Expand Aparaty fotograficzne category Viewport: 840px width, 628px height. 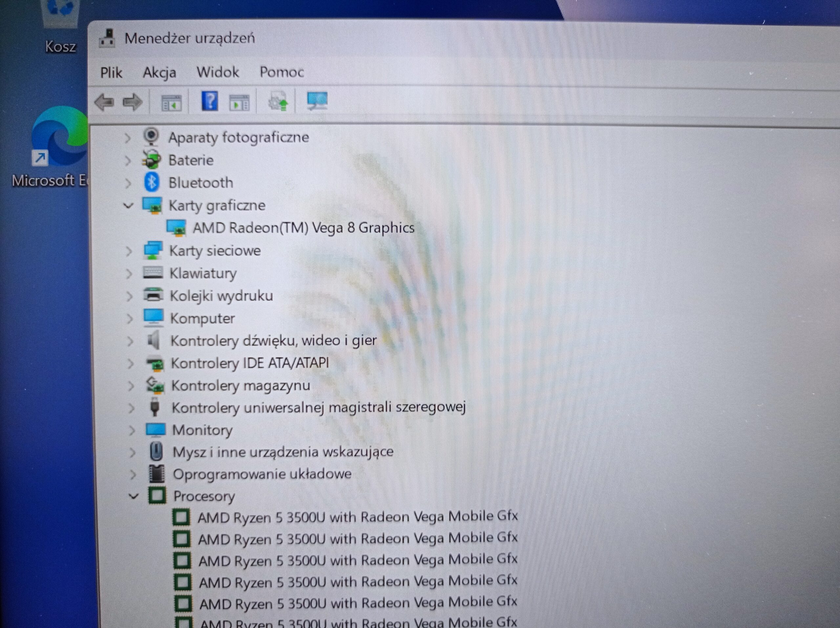128,138
